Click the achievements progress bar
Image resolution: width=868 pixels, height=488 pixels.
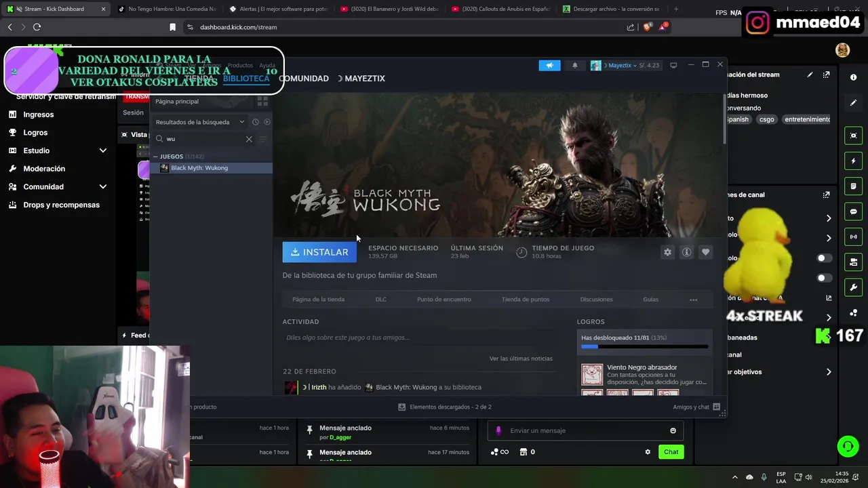[x=644, y=346]
